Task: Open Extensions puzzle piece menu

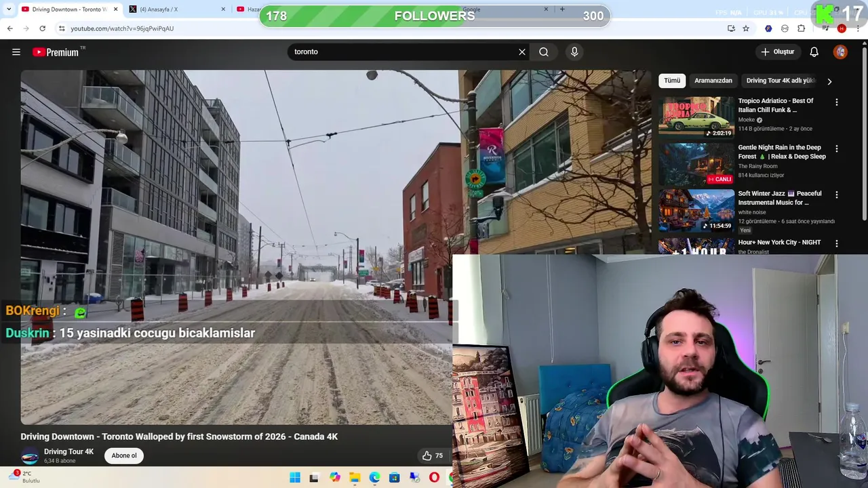Action: [802, 28]
